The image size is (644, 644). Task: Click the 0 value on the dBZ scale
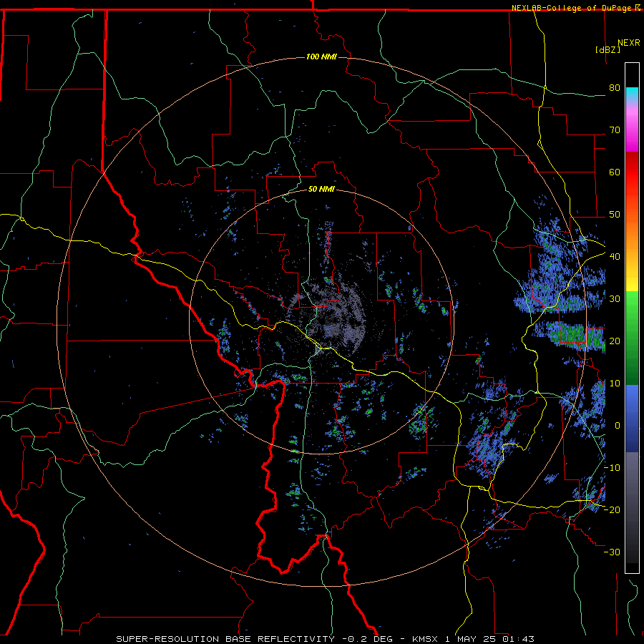617,426
